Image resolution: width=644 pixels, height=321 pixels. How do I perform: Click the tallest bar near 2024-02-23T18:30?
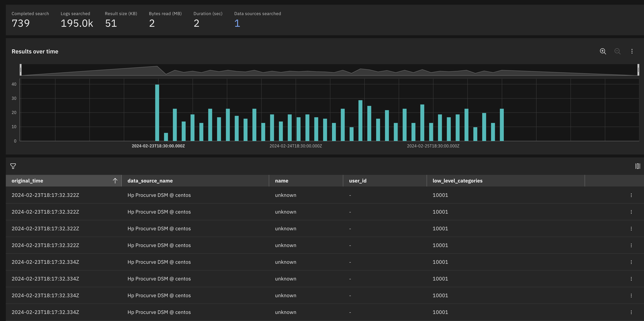click(157, 113)
